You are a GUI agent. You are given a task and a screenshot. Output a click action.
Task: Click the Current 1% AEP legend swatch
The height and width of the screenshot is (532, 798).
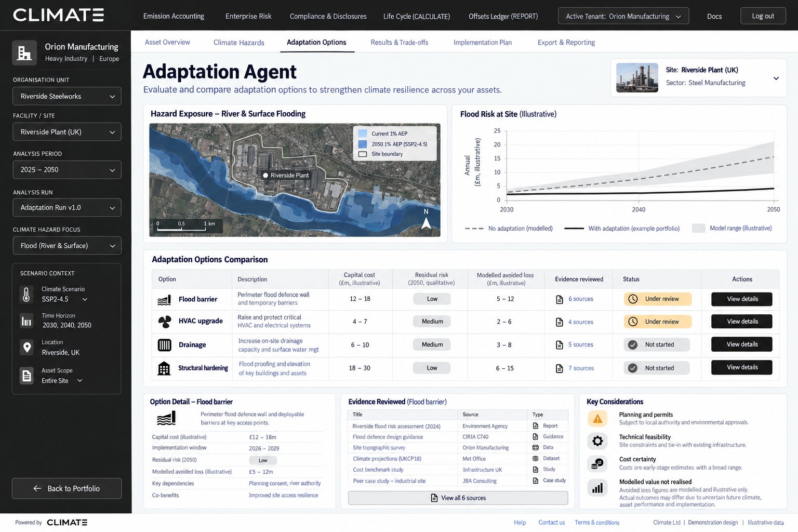363,134
